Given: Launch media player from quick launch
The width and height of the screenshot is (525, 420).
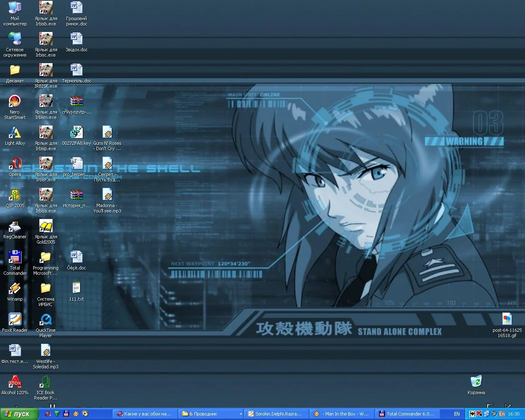Looking at the screenshot, I should tap(85, 414).
